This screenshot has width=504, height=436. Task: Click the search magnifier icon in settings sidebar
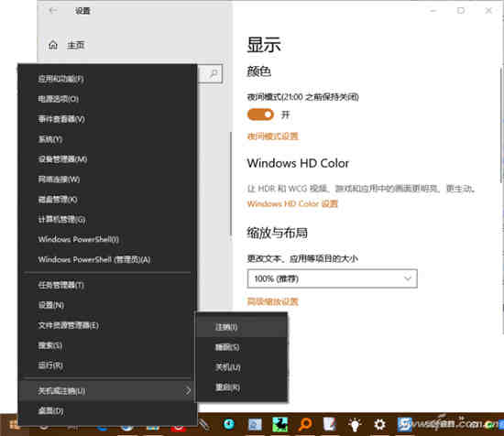(x=214, y=73)
